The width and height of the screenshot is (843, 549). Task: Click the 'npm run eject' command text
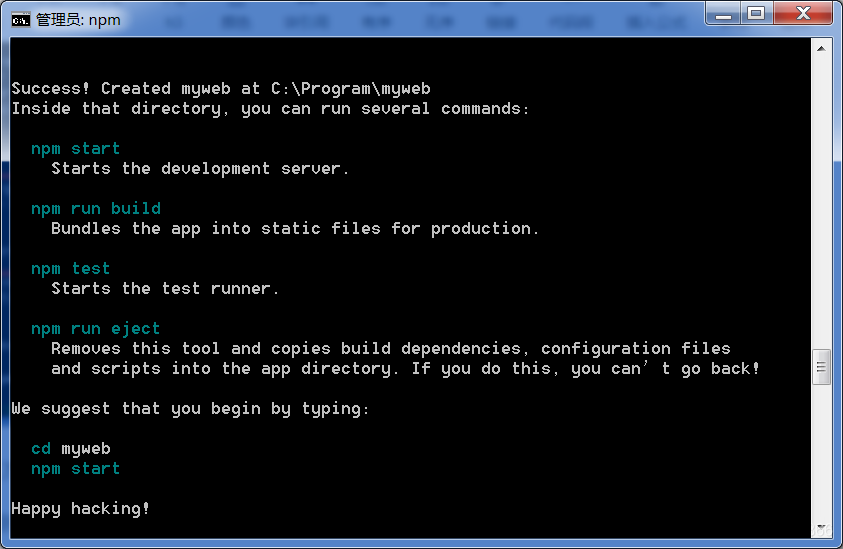tap(96, 328)
